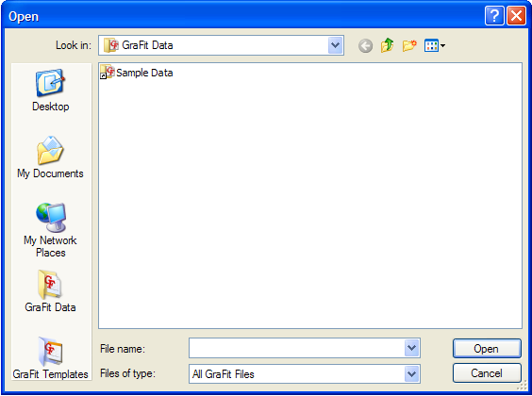Click the Cancel button

tap(487, 373)
